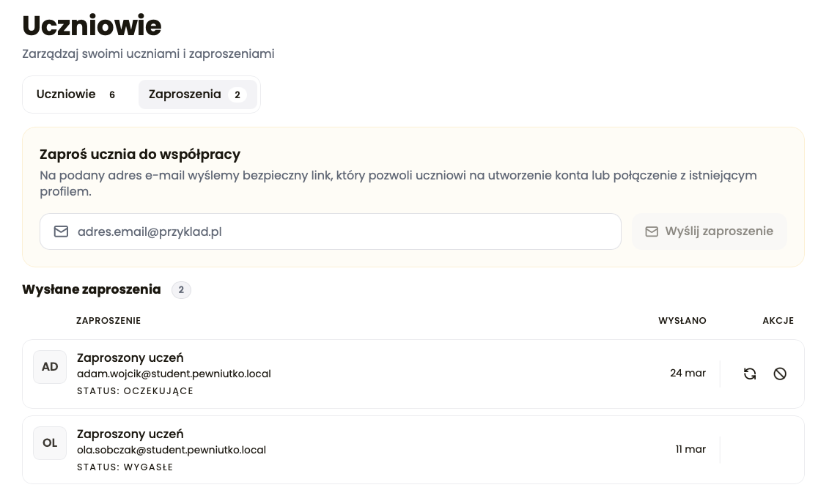Resend invitation to adam.wojcik
Viewport: 829px width, 504px height.
pyautogui.click(x=750, y=374)
